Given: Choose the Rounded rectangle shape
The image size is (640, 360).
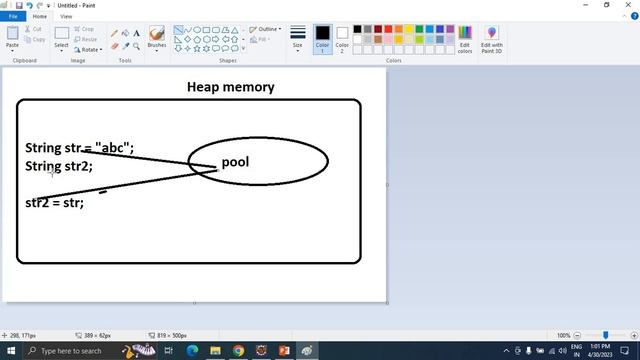Looking at the screenshot, I should tap(216, 30).
